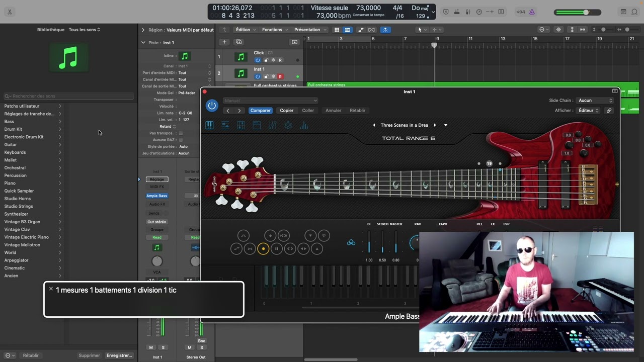
Task: Open the plugin Strummer panel icon
Action: click(x=225, y=125)
